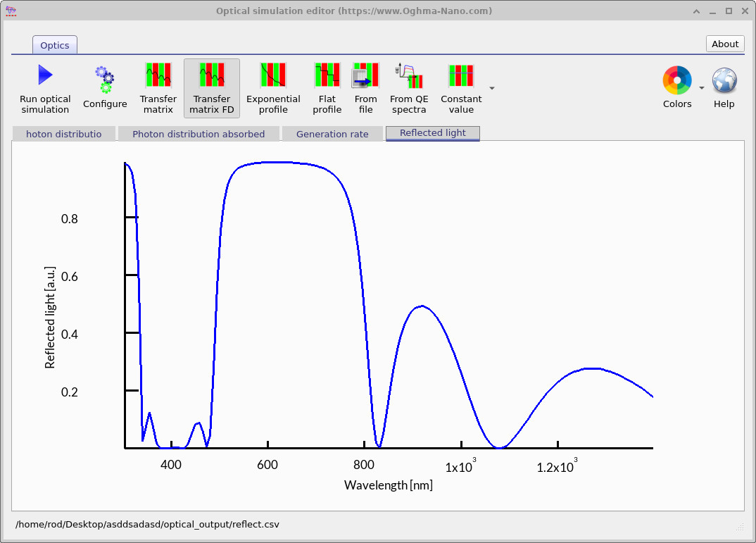Show the partially hidden Photon distribution tab
Image resolution: width=756 pixels, height=543 pixels.
(x=63, y=134)
